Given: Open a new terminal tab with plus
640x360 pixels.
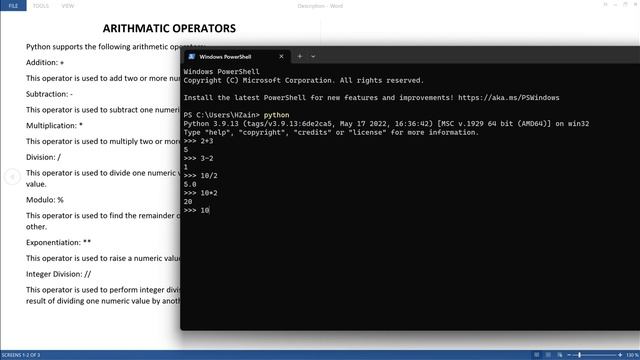Looking at the screenshot, I should click(300, 57).
